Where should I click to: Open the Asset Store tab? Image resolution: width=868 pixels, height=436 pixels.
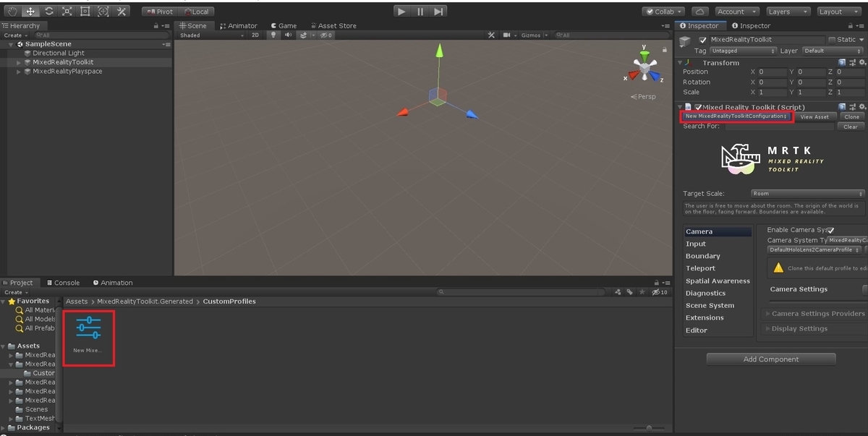333,25
